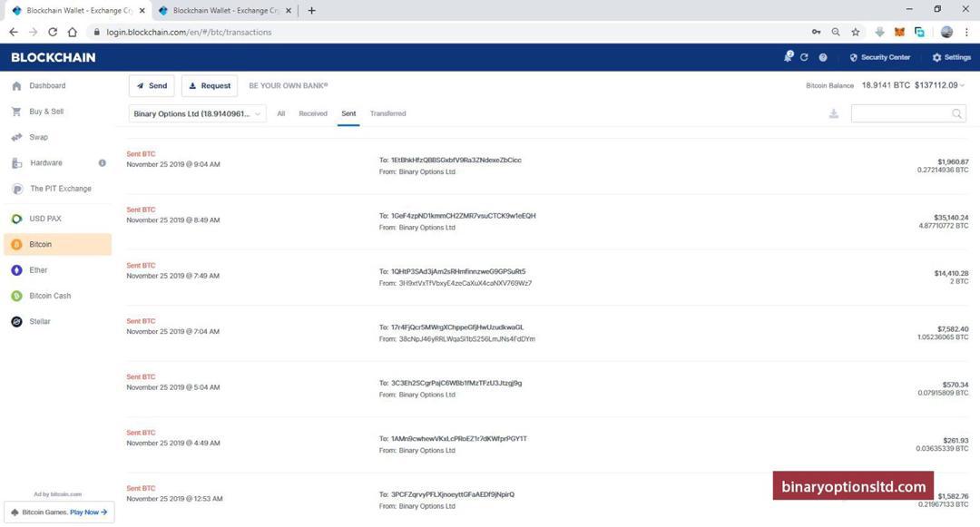Click the $14,410.28 transaction amount
The width and height of the screenshot is (980, 527).
coord(951,273)
